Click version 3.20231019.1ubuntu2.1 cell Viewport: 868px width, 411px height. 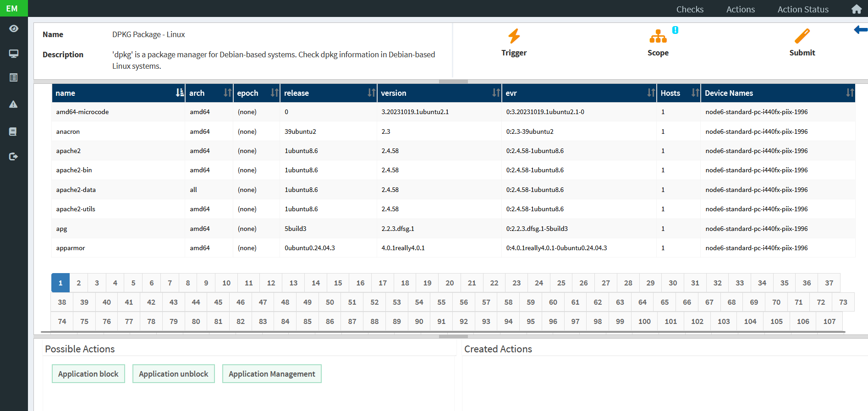[x=415, y=112]
